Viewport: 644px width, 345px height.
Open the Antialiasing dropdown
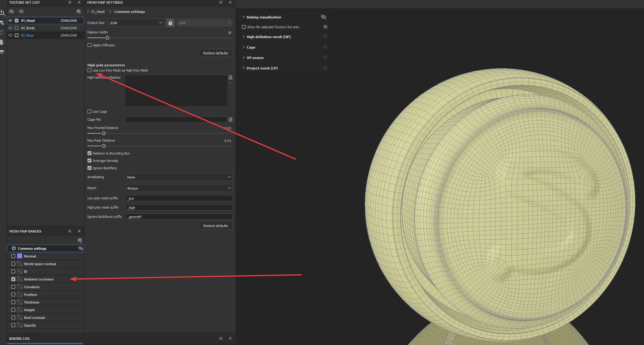[178, 177]
